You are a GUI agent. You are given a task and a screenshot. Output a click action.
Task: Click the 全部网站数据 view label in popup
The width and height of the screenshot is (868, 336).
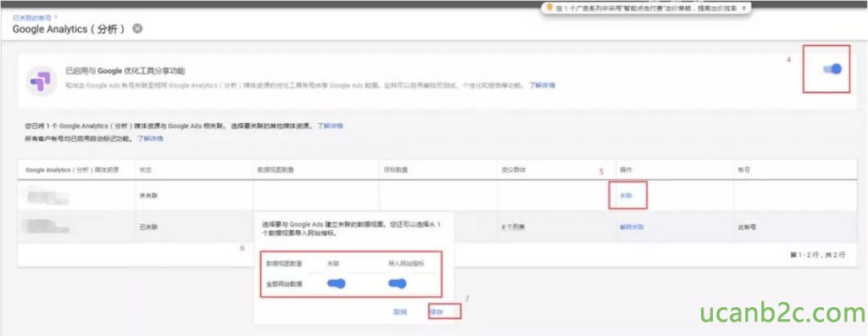tap(285, 284)
